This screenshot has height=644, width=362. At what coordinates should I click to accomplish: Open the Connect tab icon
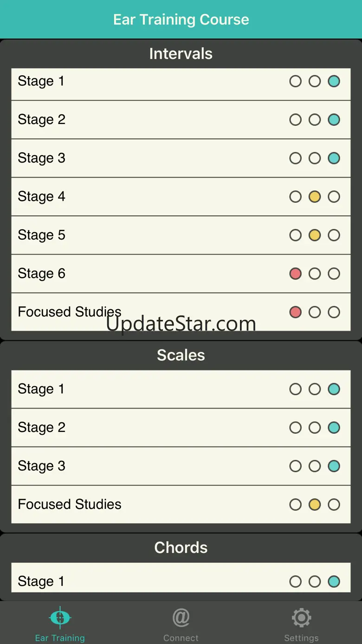pos(181,618)
